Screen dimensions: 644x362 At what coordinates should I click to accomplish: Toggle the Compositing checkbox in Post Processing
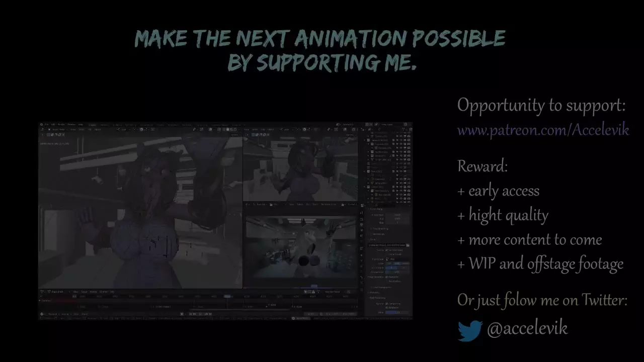pos(387,304)
